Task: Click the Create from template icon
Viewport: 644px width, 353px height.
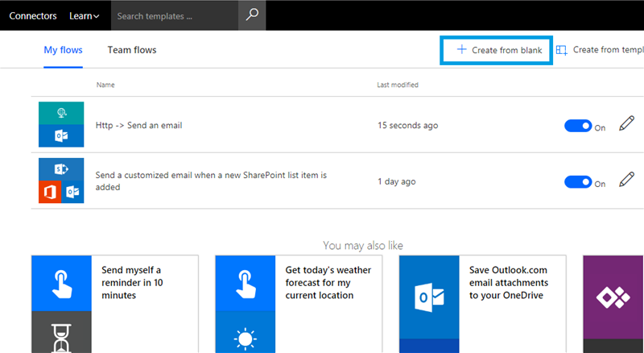Action: click(562, 50)
